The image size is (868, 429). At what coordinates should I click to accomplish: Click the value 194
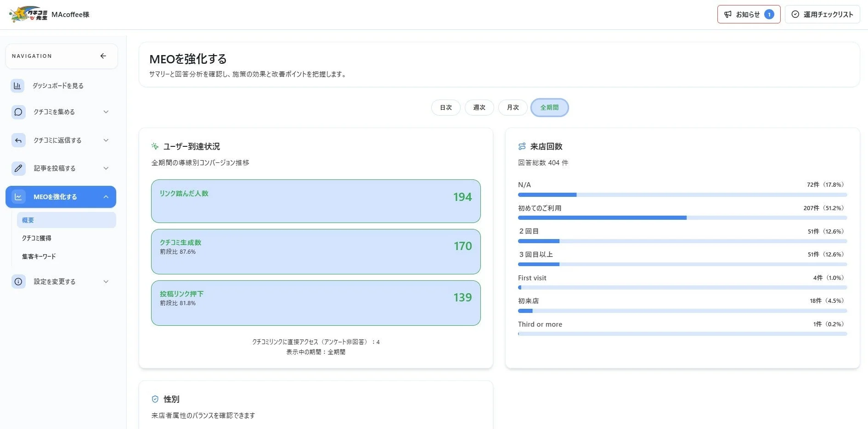[462, 197]
